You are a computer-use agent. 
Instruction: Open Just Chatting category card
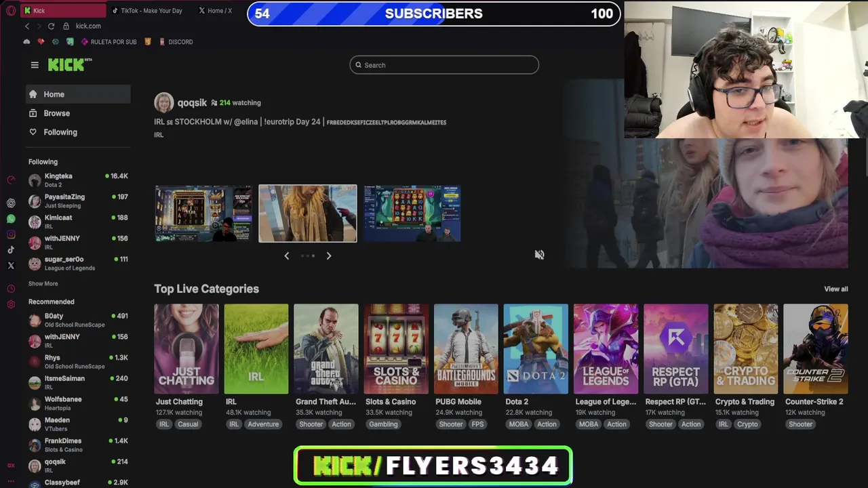[x=186, y=349]
